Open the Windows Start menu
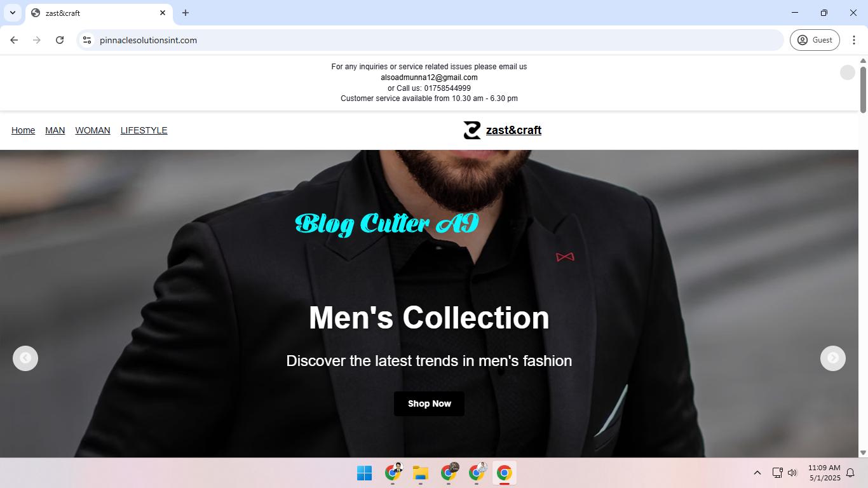868x488 pixels. pos(364,473)
